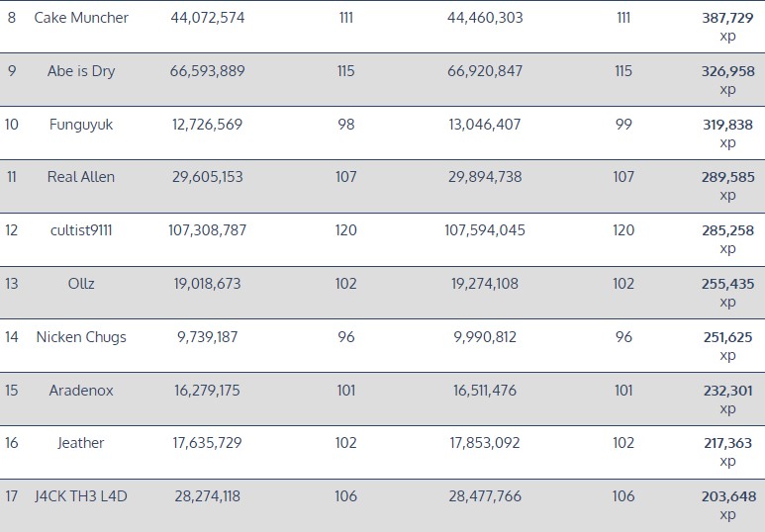Open Aradenox's player row
Viewport: 765px width, 532px height.
(x=81, y=391)
